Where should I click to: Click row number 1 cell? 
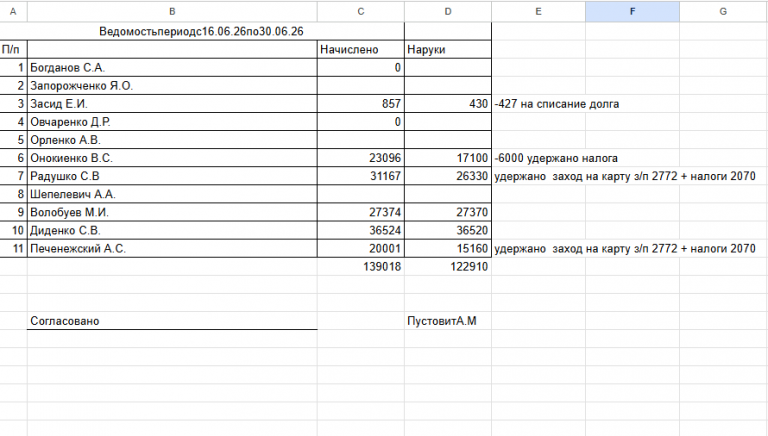13,68
